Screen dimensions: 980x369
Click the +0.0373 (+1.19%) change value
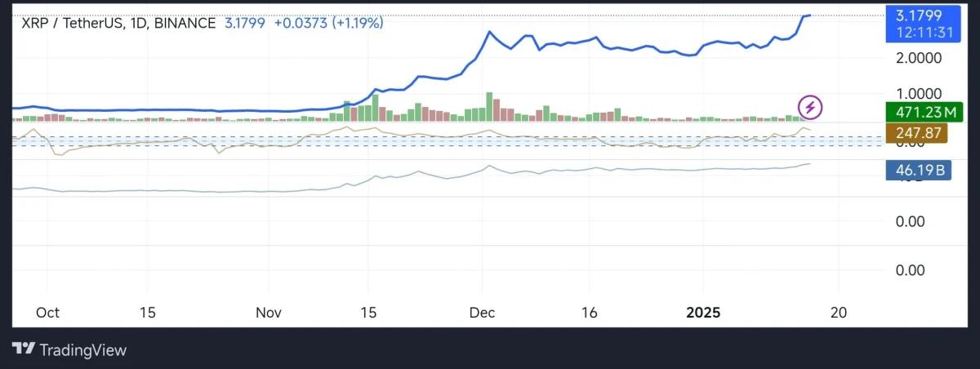tap(328, 23)
